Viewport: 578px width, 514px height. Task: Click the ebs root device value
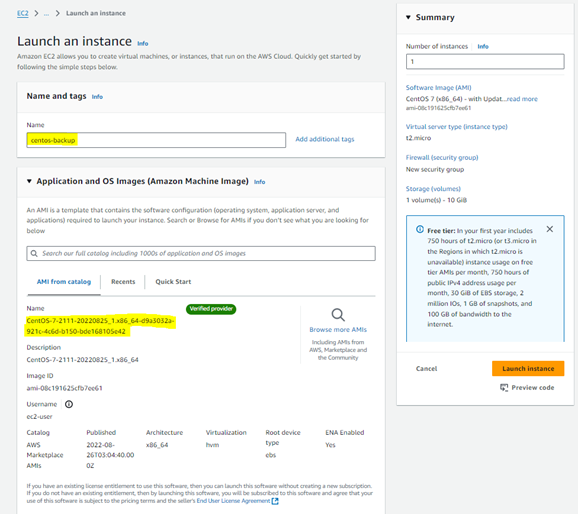(x=271, y=455)
